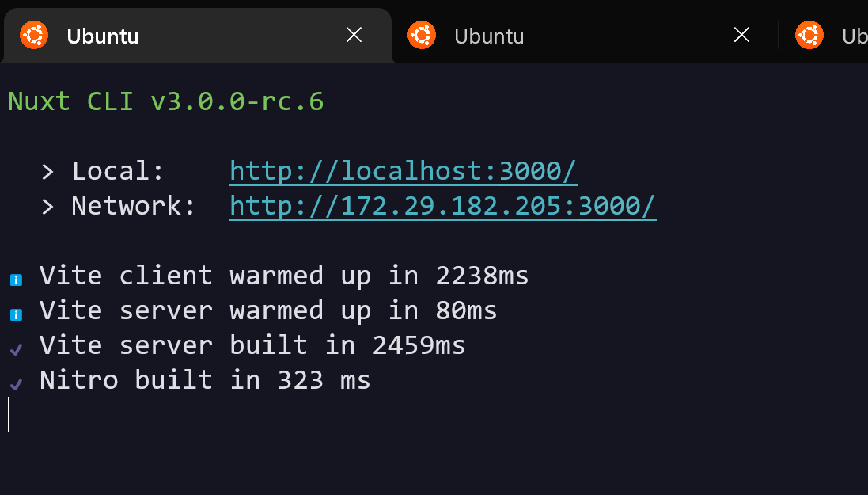Image resolution: width=868 pixels, height=495 pixels.
Task: Click the arrow before the Network label
Action: coord(47,207)
